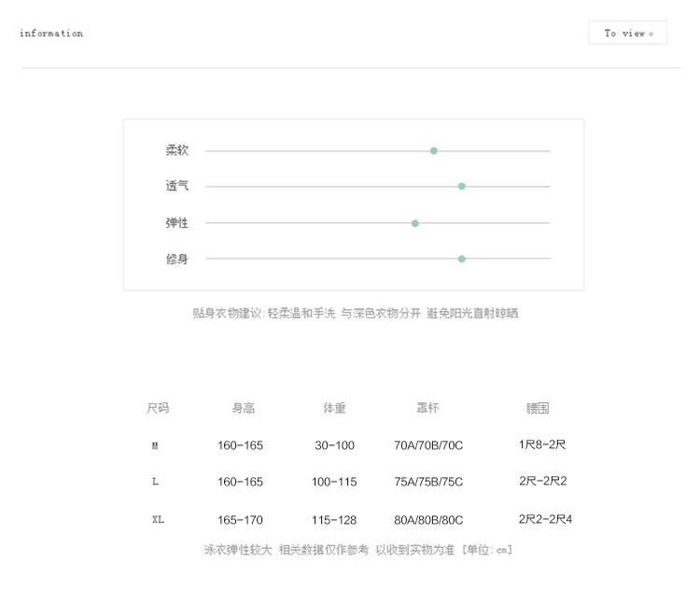Click the small dot icon beside To view
Viewport: 700px width, 591px height.
[651, 34]
